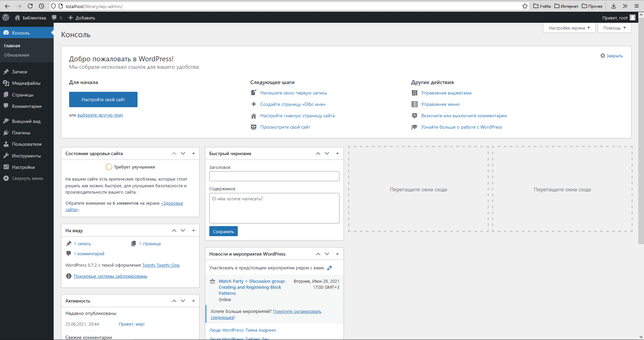Click the Внешний вид brush icon

pos(6,121)
